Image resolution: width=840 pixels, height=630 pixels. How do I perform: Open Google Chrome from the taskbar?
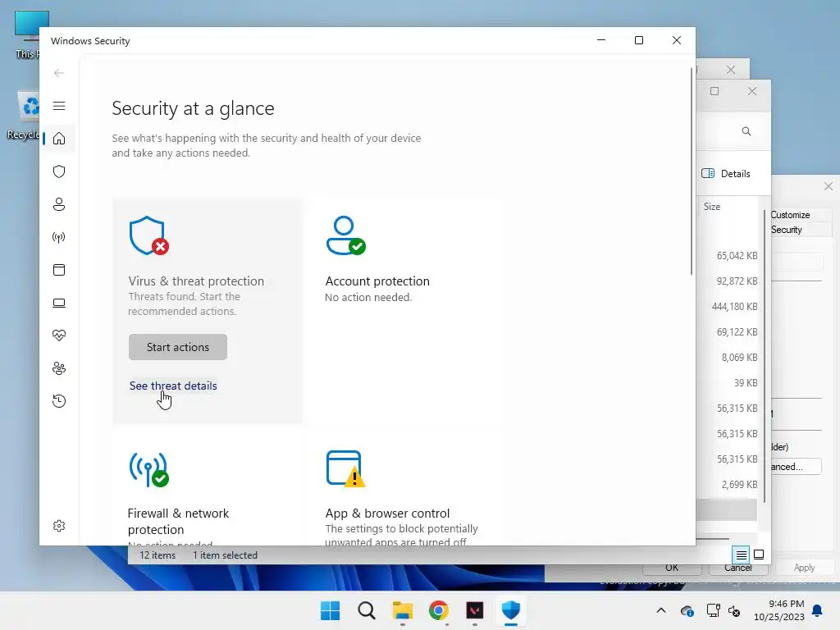tap(438, 610)
